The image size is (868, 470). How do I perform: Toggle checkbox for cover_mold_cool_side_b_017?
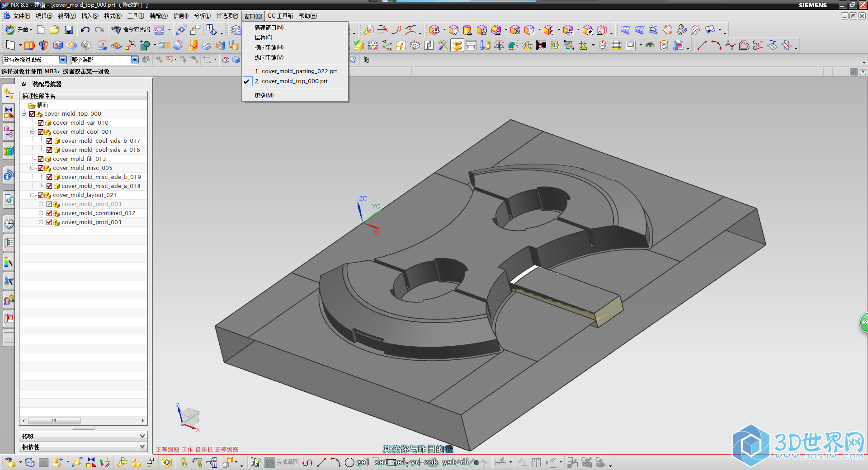(49, 141)
